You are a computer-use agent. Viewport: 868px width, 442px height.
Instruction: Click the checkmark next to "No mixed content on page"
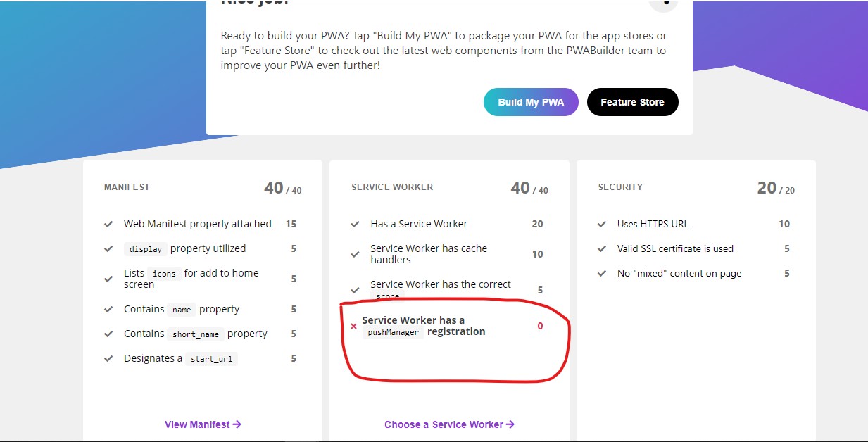pyautogui.click(x=602, y=274)
